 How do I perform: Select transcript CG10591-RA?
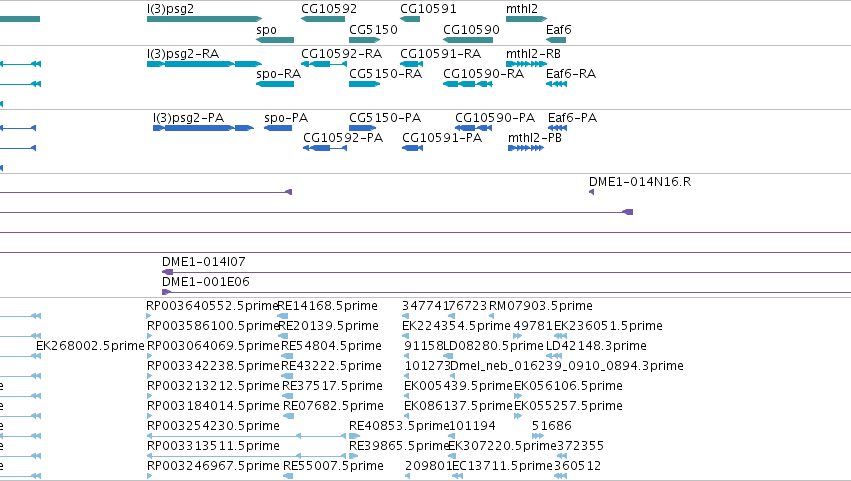(x=411, y=64)
